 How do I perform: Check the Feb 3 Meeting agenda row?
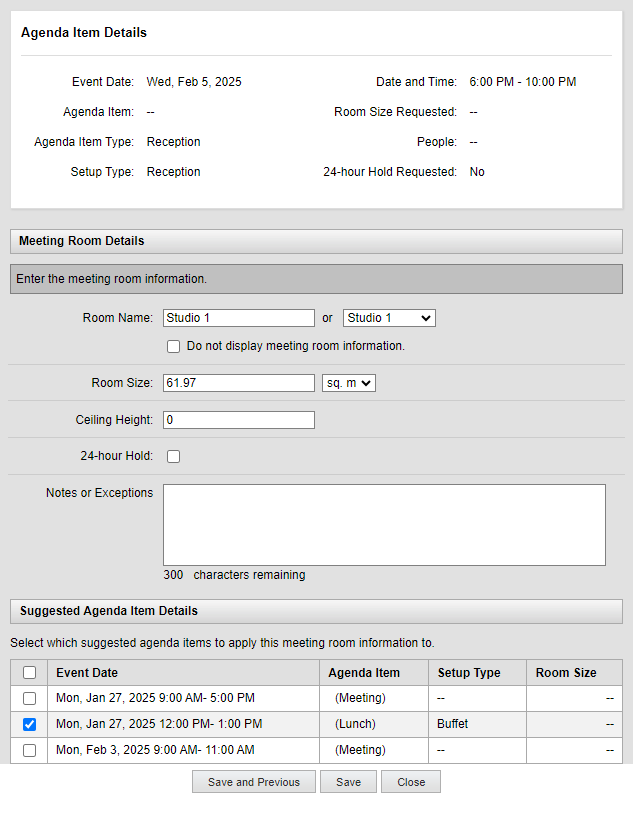29,749
